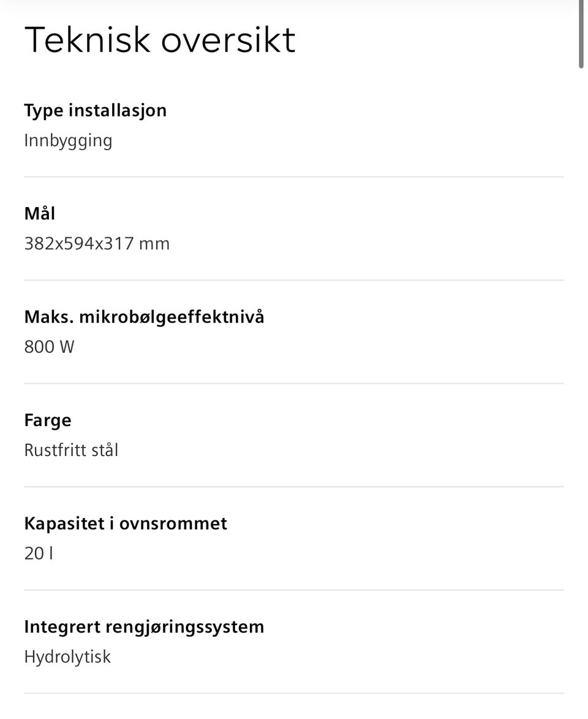This screenshot has width=588, height=719.
Task: Click the 20 l capacity value
Action: [39, 554]
